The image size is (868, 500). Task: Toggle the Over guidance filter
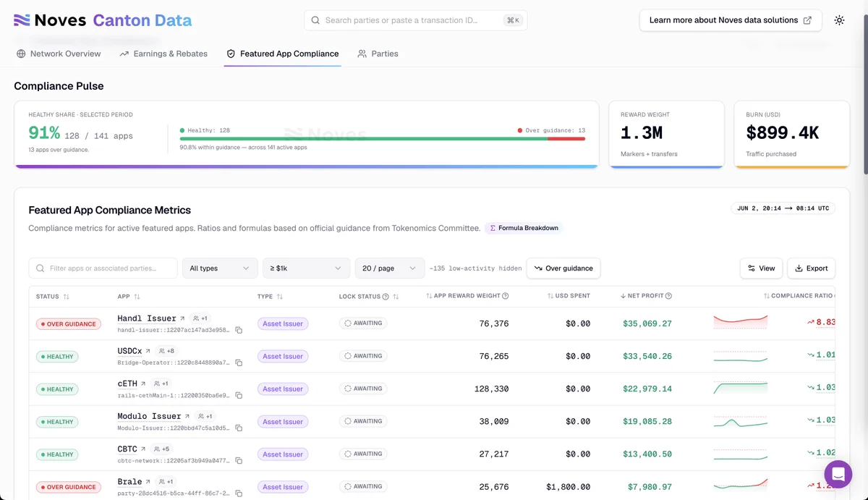[x=563, y=268]
